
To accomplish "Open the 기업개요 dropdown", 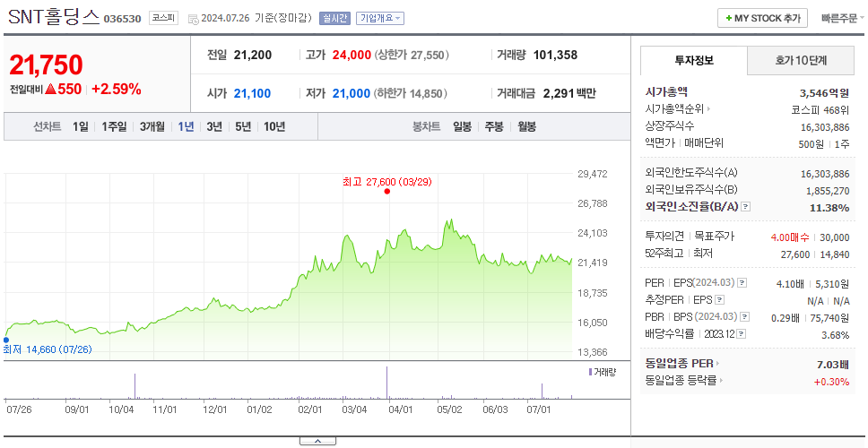I will pos(380,18).
